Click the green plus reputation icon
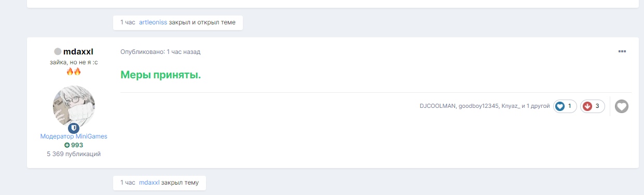Image resolution: width=644 pixels, height=195 pixels. pyautogui.click(x=67, y=145)
